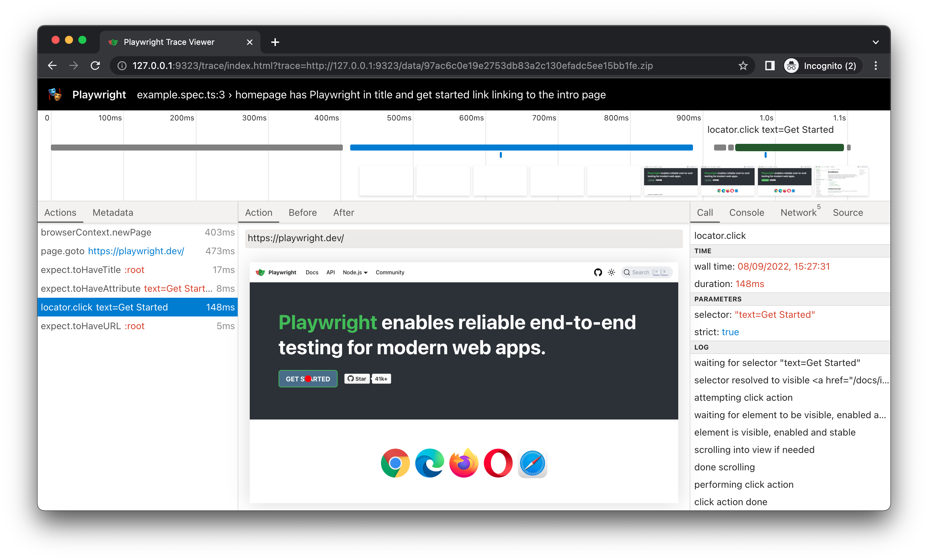
Task: Open the tab search chevron dropdown
Action: pos(876,42)
